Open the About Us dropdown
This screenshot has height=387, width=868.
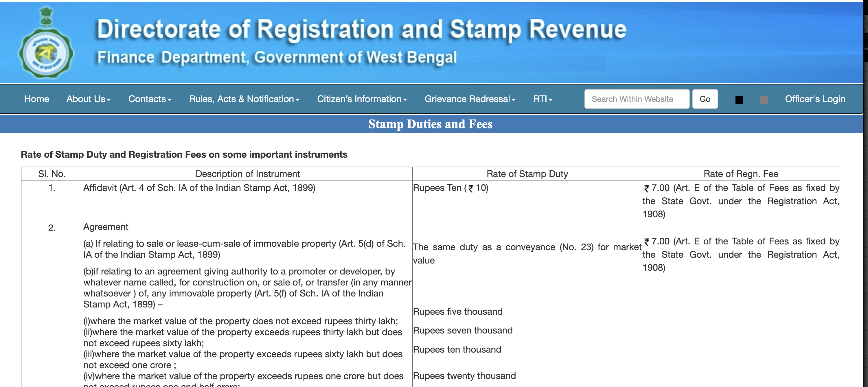pyautogui.click(x=88, y=99)
